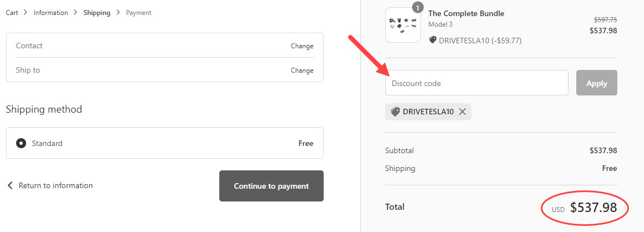Click the discount tag icon beside DRIVETESLA10 chip
The height and width of the screenshot is (232, 644).
[395, 112]
